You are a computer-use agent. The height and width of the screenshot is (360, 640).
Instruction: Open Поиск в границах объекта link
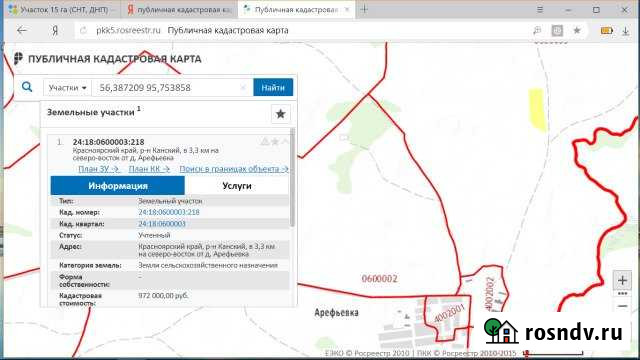233,169
